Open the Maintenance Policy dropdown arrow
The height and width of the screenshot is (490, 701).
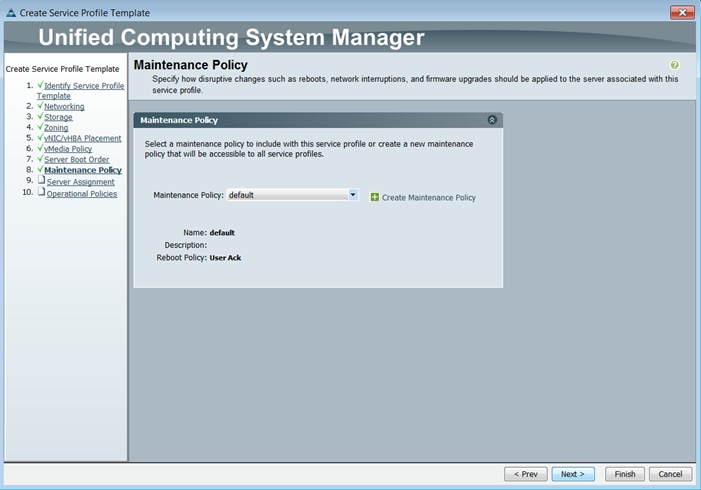pyautogui.click(x=353, y=194)
